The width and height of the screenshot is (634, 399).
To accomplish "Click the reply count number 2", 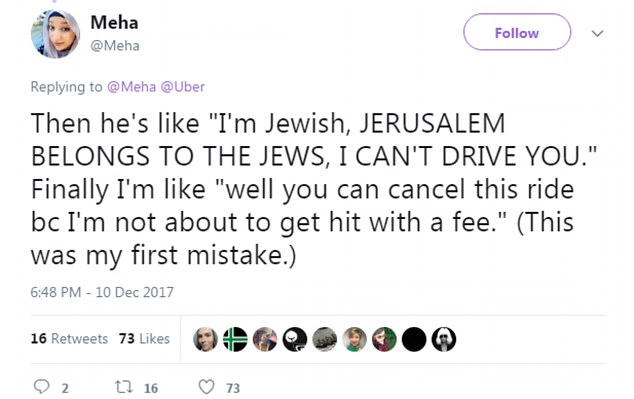I will pyautogui.click(x=65, y=388).
